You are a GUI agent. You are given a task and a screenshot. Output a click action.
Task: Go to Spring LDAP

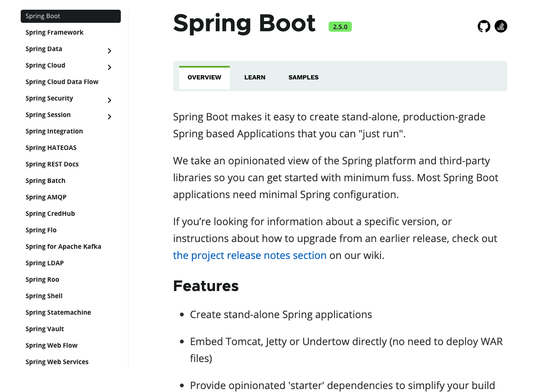pos(44,263)
